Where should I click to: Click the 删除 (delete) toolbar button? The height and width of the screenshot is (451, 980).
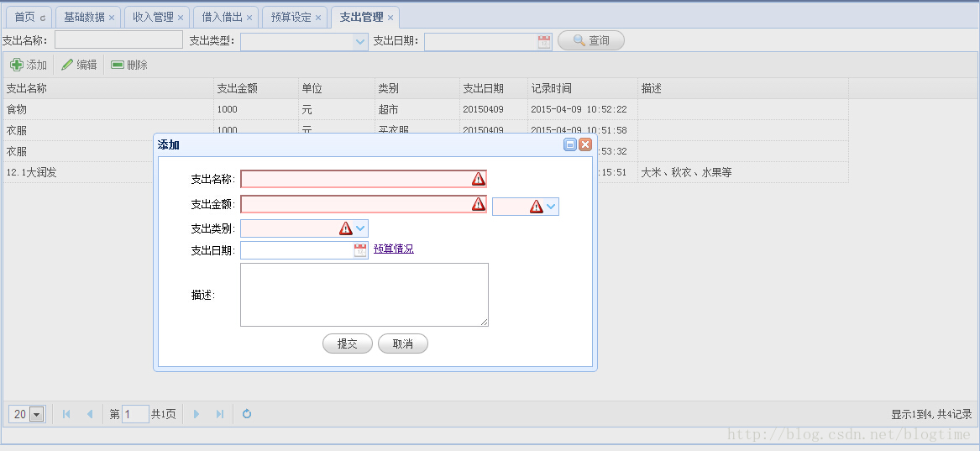coord(128,65)
